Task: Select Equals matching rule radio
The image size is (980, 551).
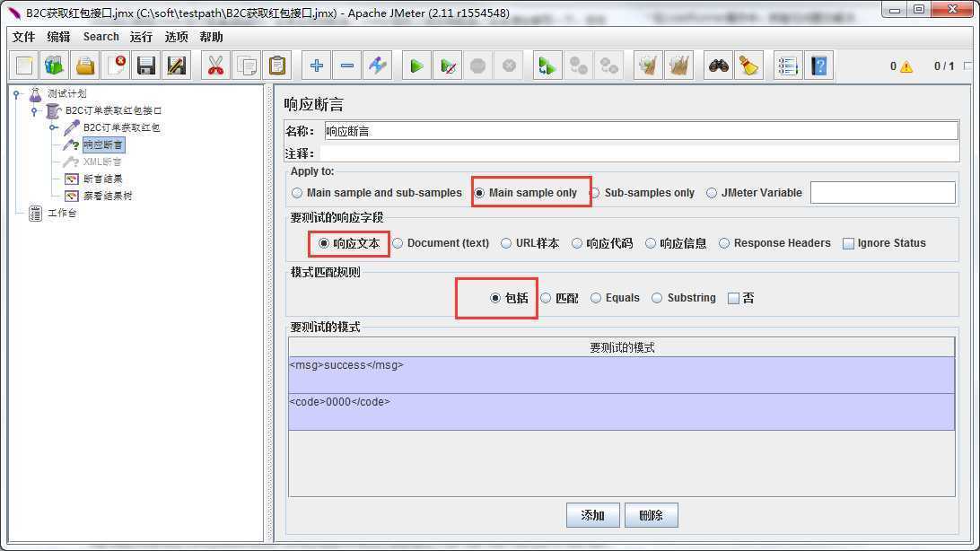Action: (596, 298)
